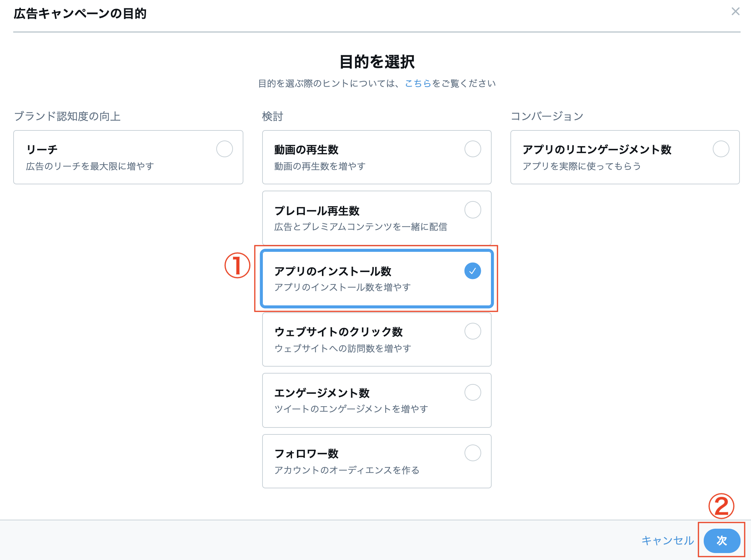The height and width of the screenshot is (560, 751).
Task: Select ウェブサイトのクリック数 objective
Action: 473,331
